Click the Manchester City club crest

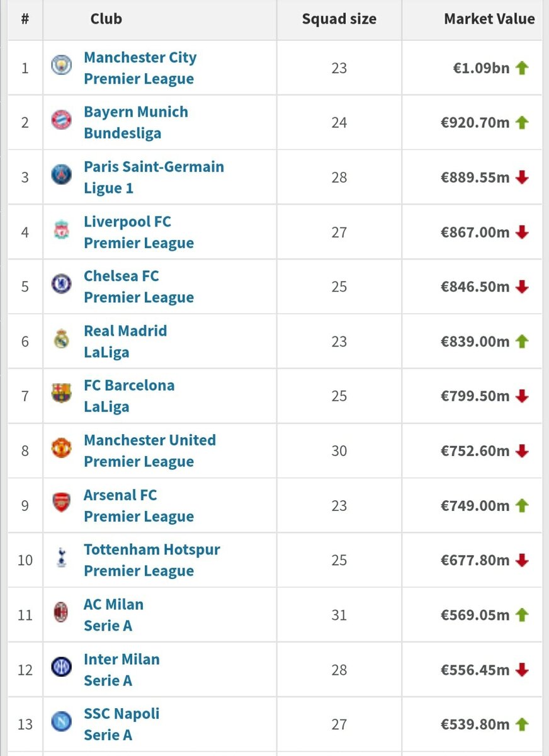coord(61,66)
